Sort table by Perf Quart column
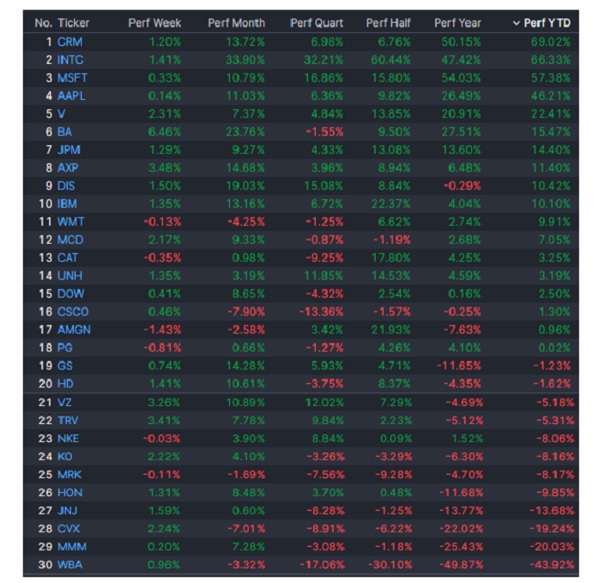600x583 pixels. [x=316, y=23]
